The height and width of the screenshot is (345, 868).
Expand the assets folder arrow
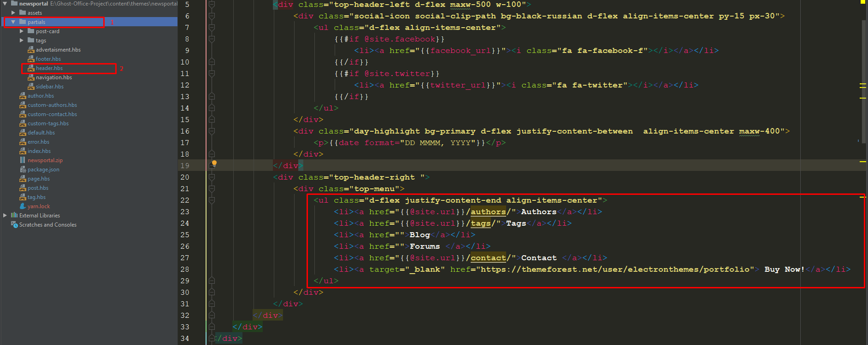pos(13,13)
